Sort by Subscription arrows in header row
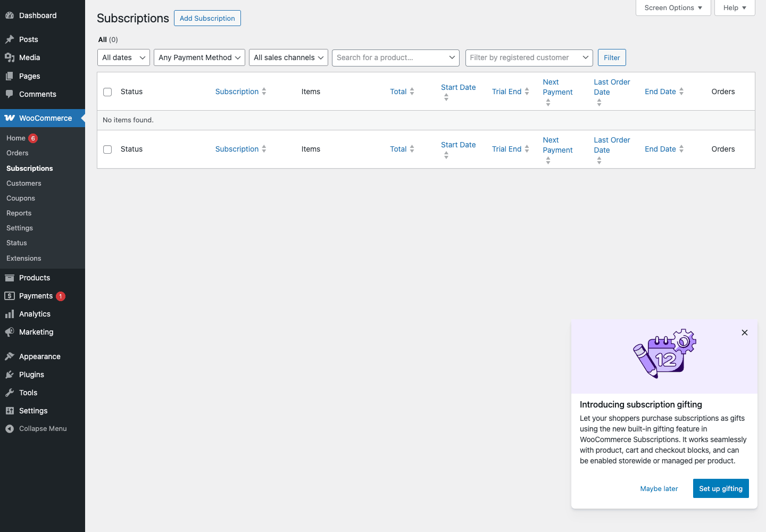766x532 pixels. pyautogui.click(x=264, y=92)
